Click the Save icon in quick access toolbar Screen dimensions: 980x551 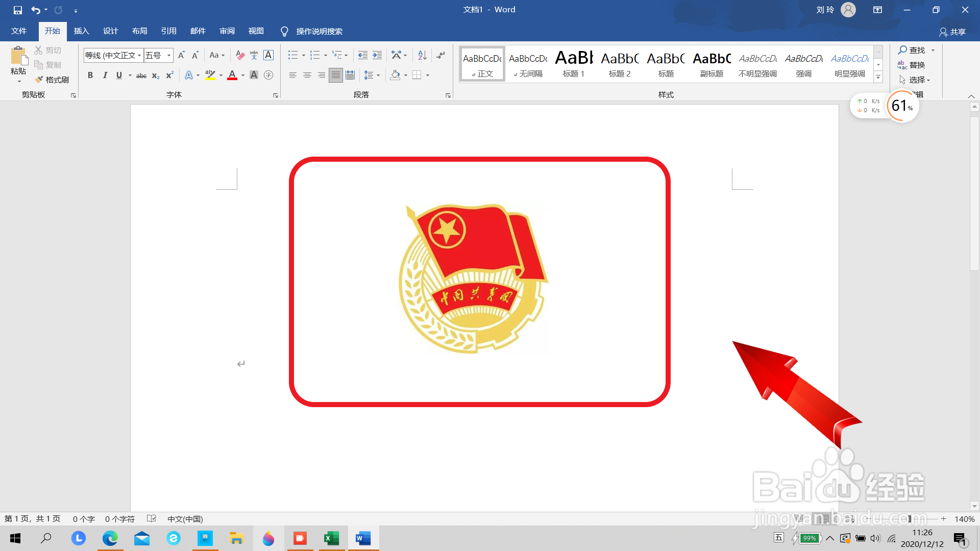18,10
